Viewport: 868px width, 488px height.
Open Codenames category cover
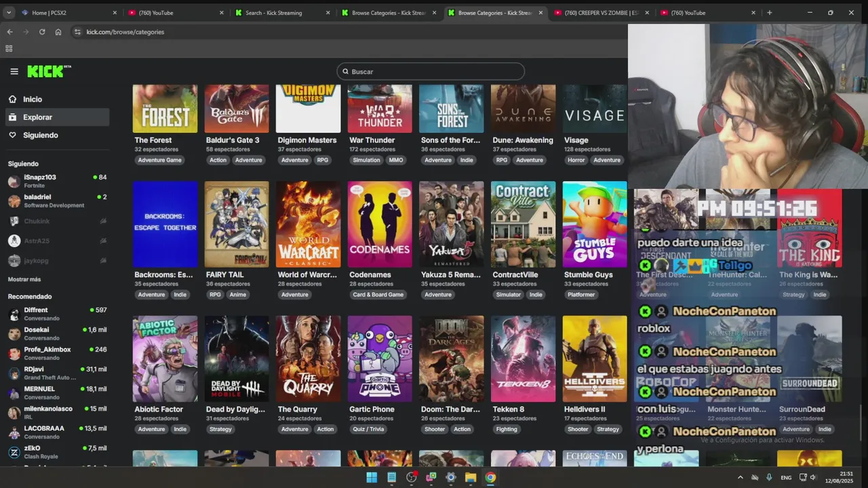380,224
